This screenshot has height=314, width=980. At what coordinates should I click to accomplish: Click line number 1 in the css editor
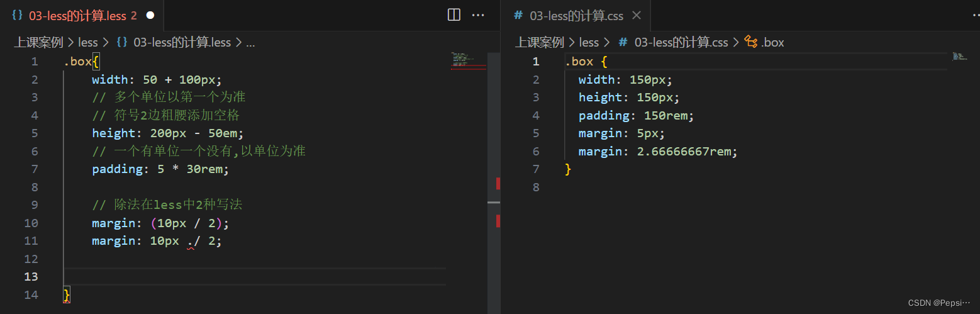536,62
